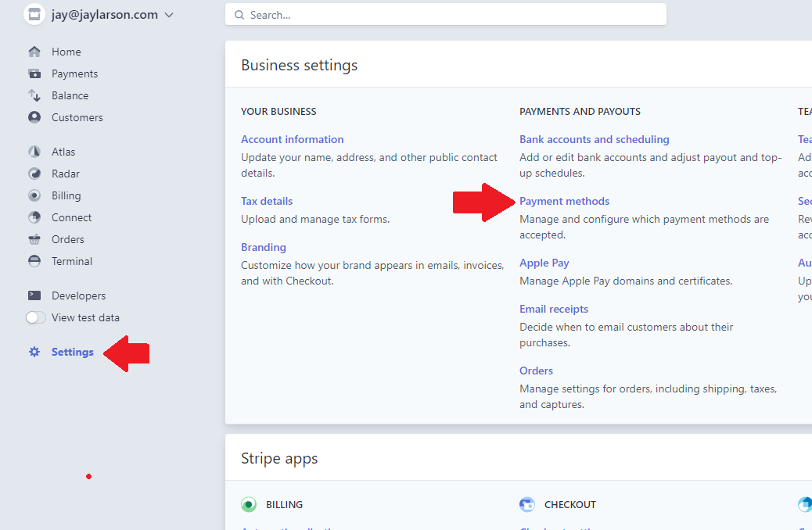Viewport: 812px width, 530px height.
Task: Click the green Billing app icon
Action: 249,504
